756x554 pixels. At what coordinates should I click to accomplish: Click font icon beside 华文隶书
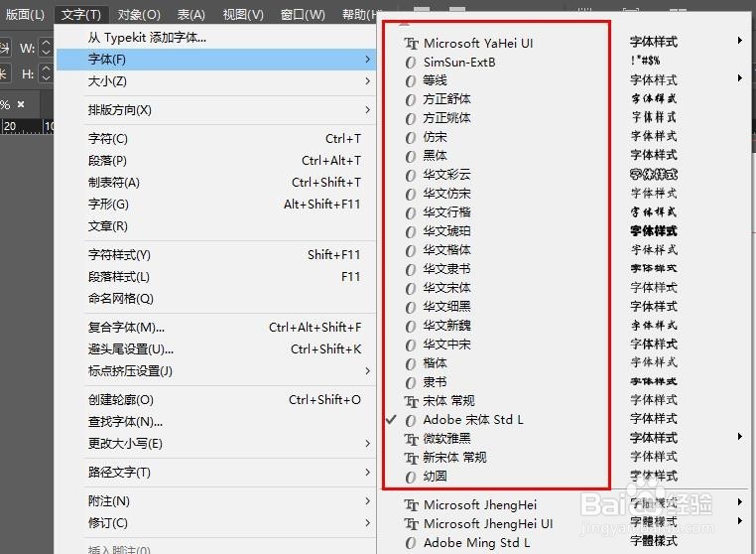[411, 270]
